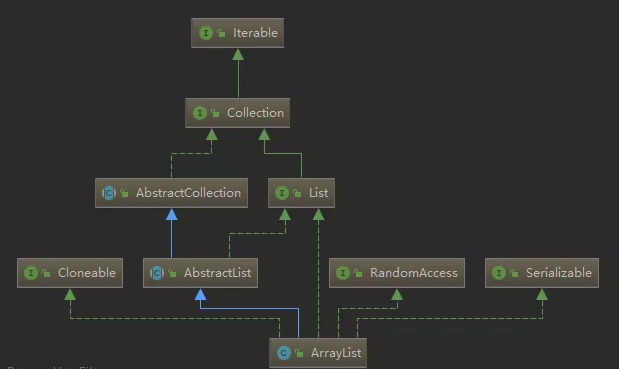Select the Collection interface node
620x369 pixels.
point(237,113)
